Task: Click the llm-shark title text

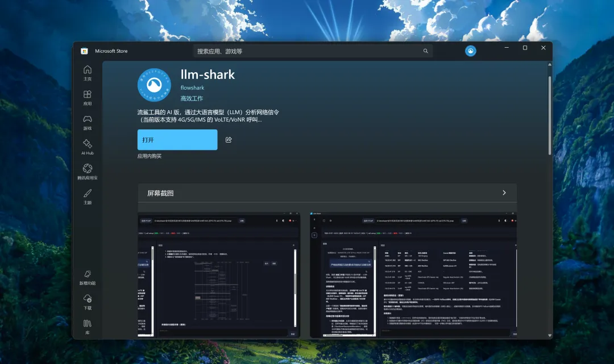Action: [x=208, y=74]
